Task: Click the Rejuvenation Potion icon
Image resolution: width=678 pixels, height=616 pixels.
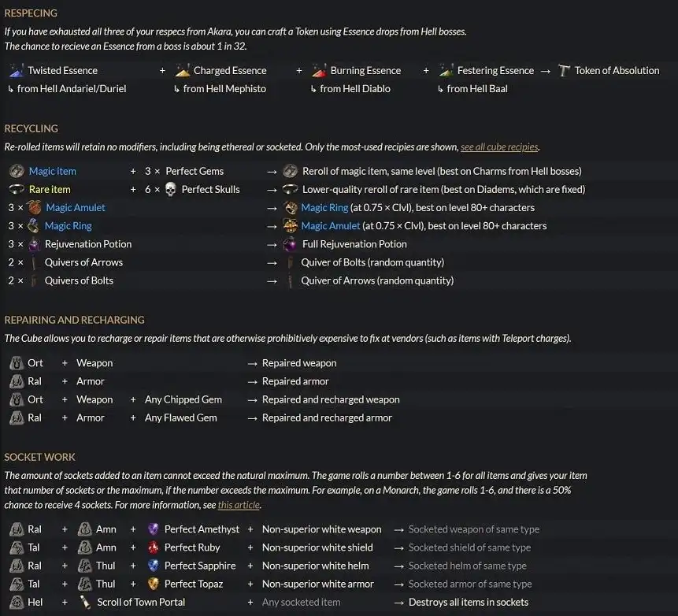Action: 34,244
